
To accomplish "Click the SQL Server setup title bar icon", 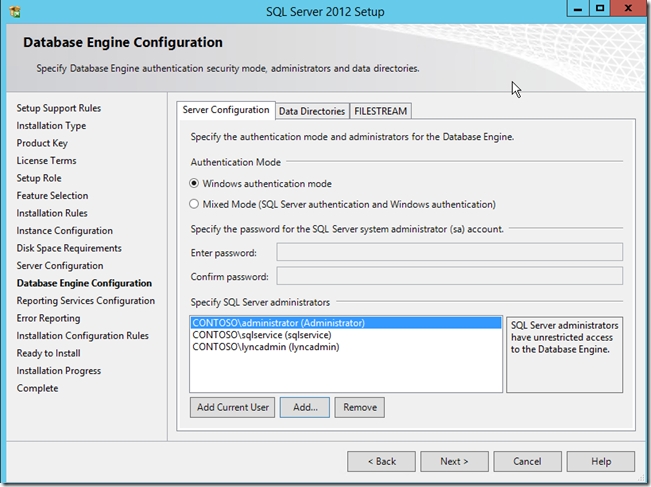I will 15,11.
